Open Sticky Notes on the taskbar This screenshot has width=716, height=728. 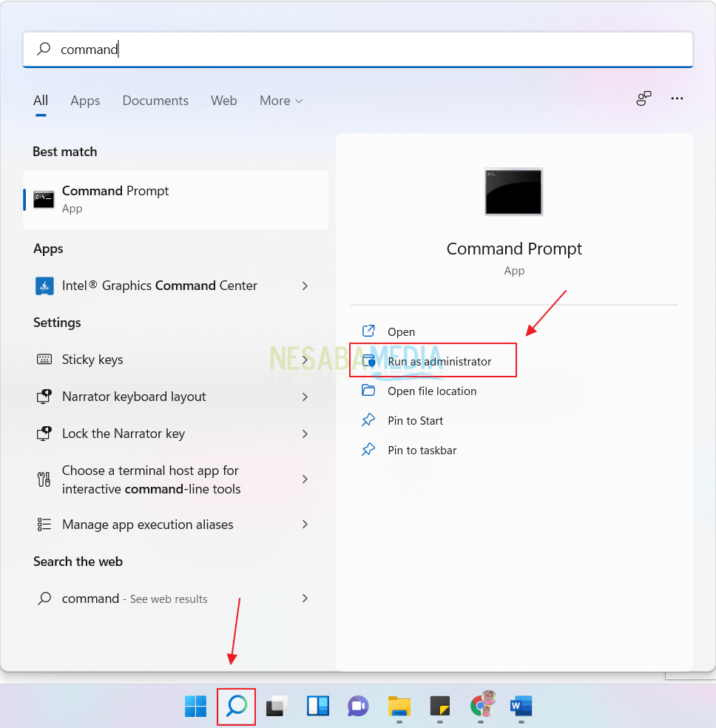pos(440,707)
